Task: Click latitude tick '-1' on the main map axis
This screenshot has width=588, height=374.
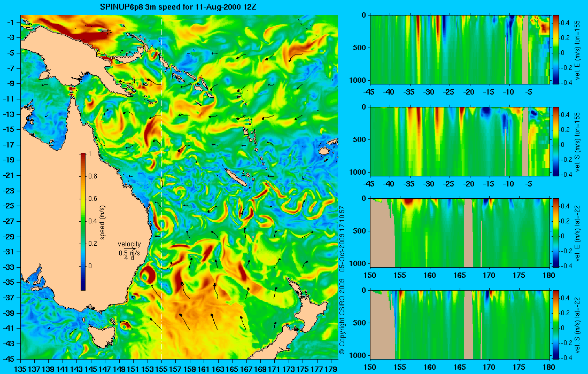Action: 11,22
